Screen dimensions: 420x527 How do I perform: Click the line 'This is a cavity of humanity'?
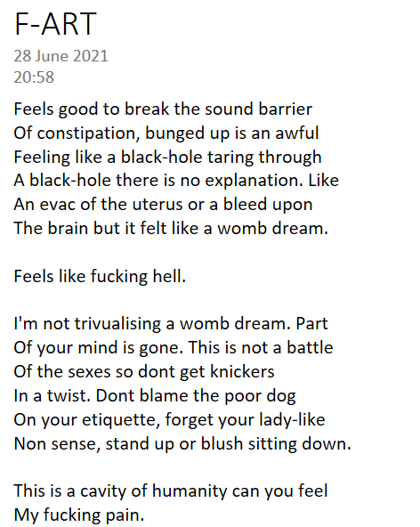tap(171, 491)
